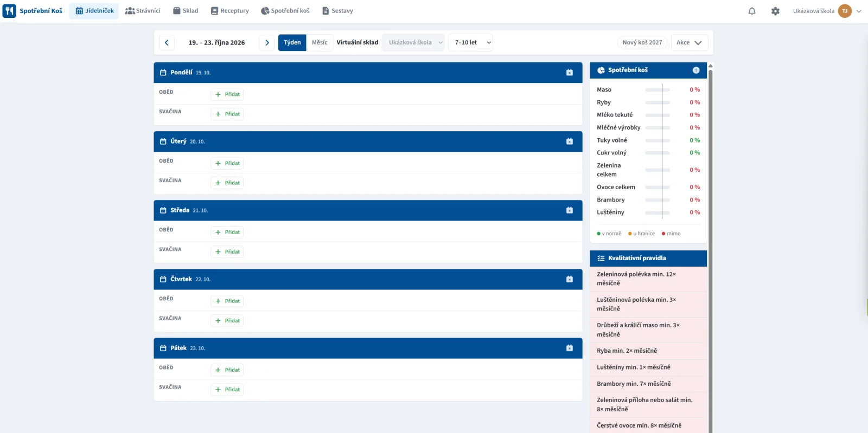Go to the previous week arrow
Screen dimensions: 868x433
click(x=167, y=42)
